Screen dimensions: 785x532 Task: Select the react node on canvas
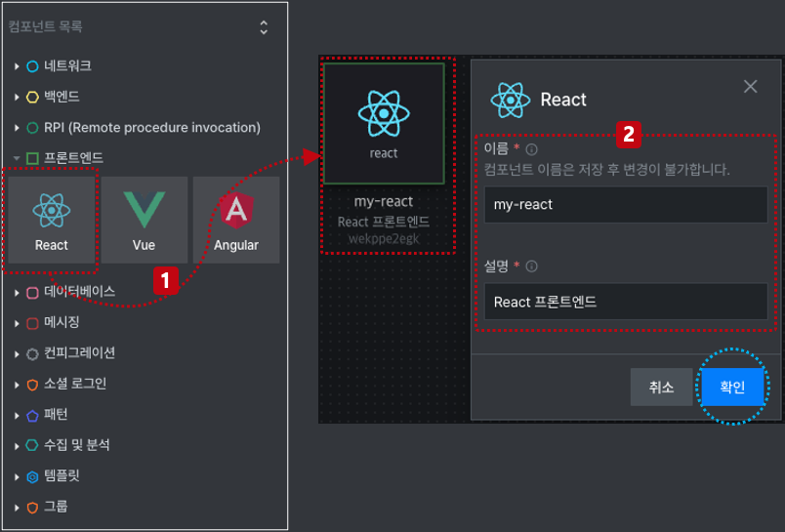(x=384, y=123)
